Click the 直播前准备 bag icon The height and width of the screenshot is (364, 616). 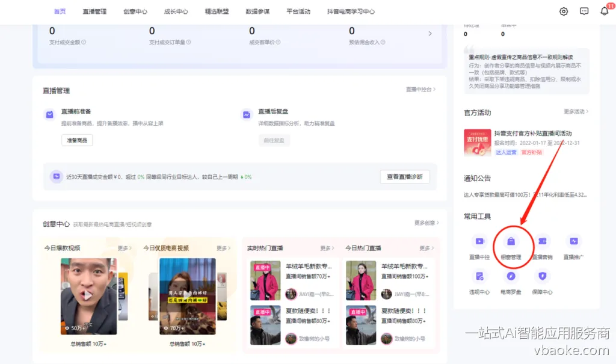[x=49, y=115]
